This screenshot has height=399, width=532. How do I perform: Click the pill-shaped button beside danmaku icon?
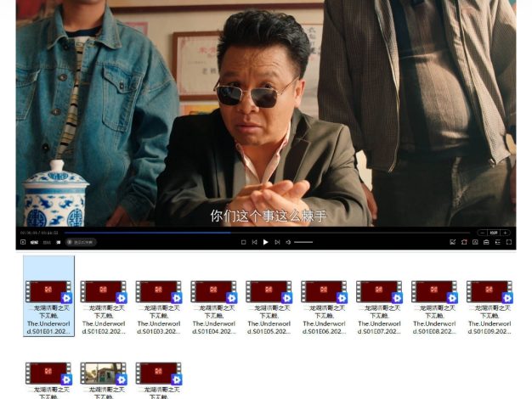point(81,243)
